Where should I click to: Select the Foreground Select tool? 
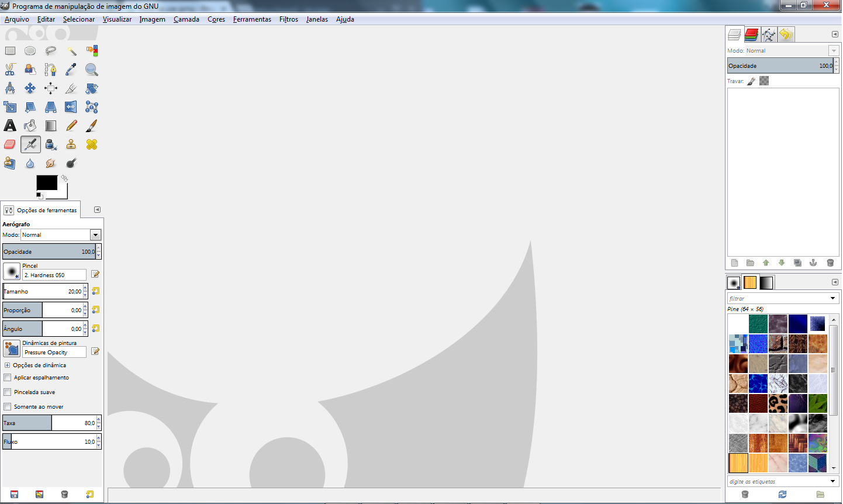[30, 70]
